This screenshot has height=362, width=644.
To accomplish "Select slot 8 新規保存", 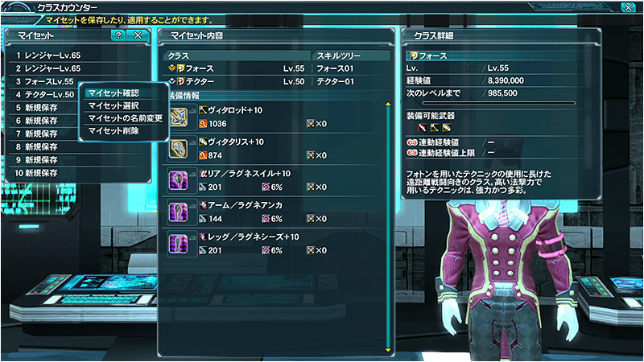I will [78, 146].
